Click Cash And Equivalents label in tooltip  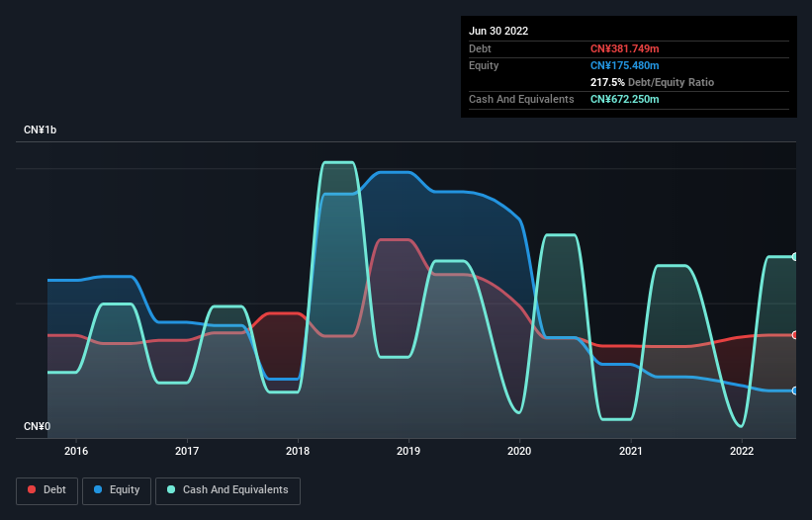521,99
